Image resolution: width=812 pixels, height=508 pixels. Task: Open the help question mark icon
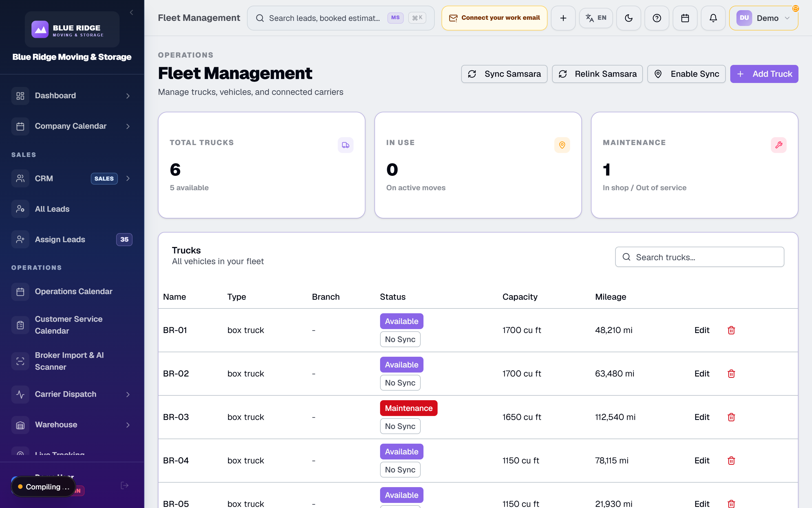tap(657, 18)
